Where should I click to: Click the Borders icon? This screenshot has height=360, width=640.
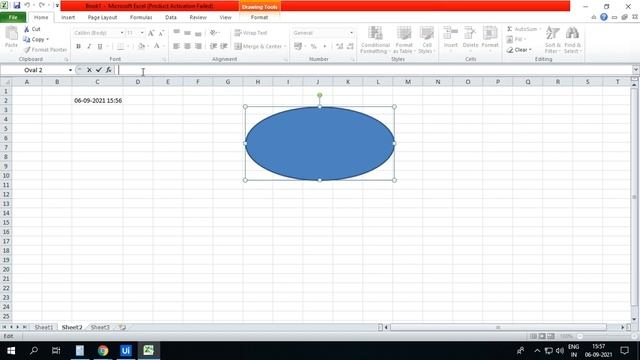point(120,46)
